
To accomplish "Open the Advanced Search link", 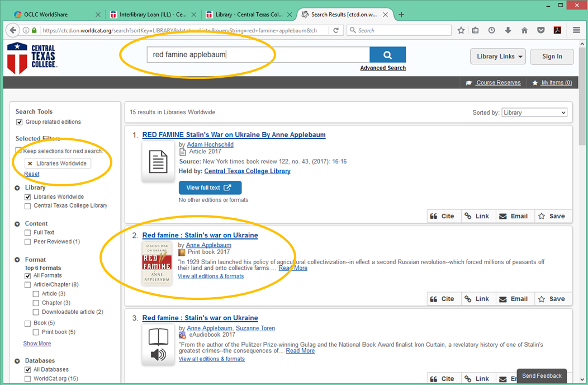I will pos(383,68).
